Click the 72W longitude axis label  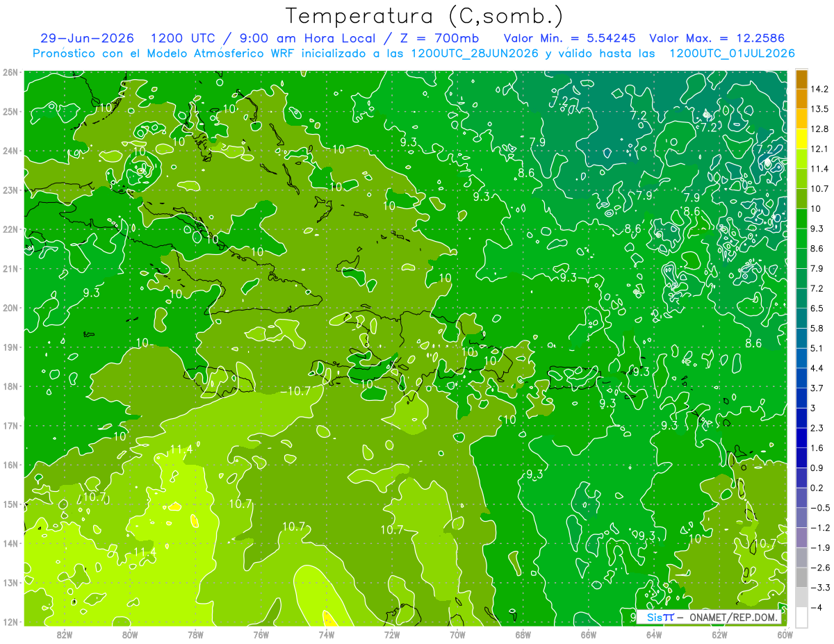392,634
